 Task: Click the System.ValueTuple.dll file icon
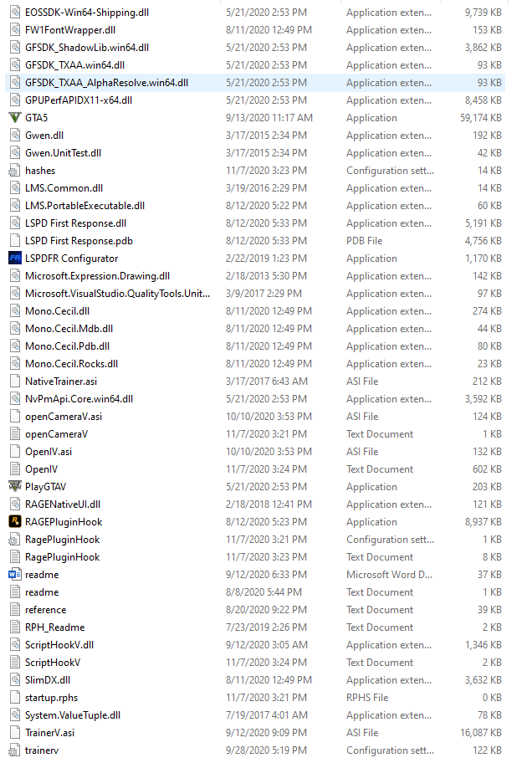pos(15,715)
